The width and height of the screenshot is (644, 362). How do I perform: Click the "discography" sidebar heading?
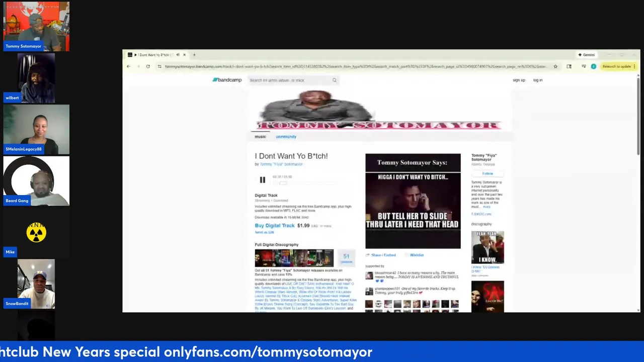(481, 224)
